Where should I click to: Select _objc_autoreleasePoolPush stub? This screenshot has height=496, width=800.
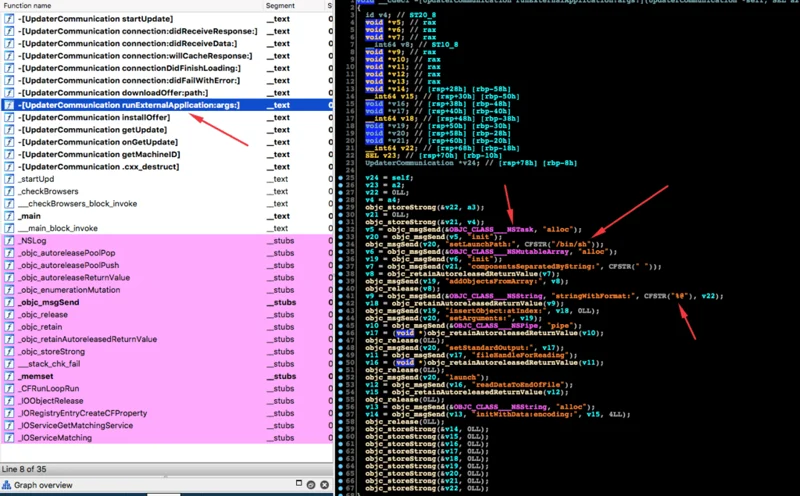(x=68, y=265)
